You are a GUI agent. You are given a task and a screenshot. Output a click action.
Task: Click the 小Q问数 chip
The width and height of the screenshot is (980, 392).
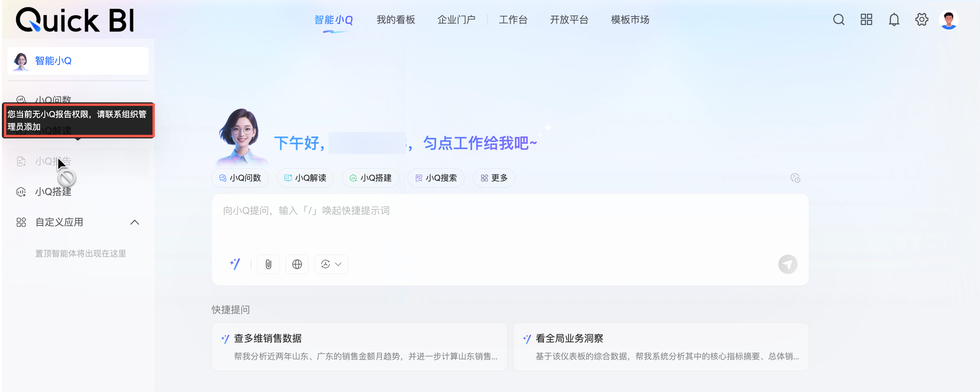240,178
